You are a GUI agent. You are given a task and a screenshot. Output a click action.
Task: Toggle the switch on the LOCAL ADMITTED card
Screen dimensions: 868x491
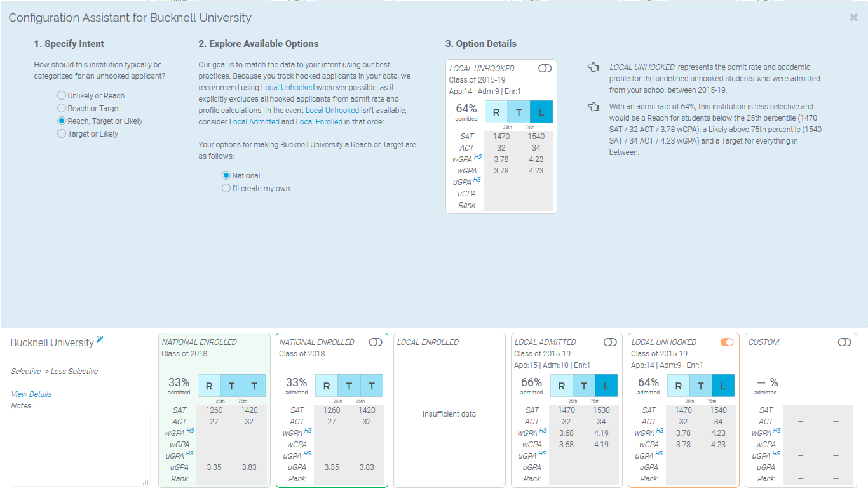point(610,342)
